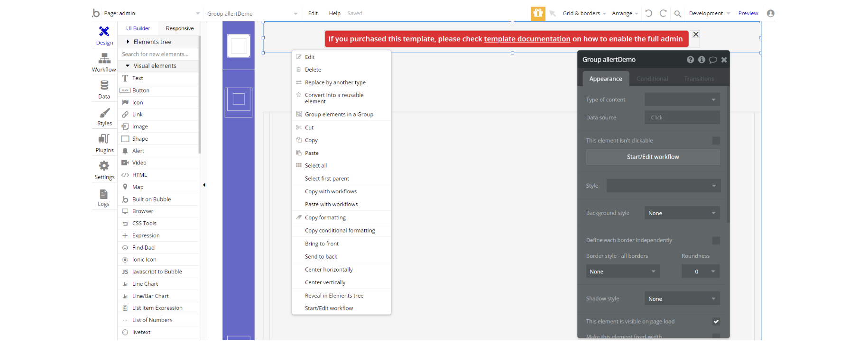868x344 pixels.
Task: Enable 'This element isn't clickable' checkbox
Action: tap(716, 141)
